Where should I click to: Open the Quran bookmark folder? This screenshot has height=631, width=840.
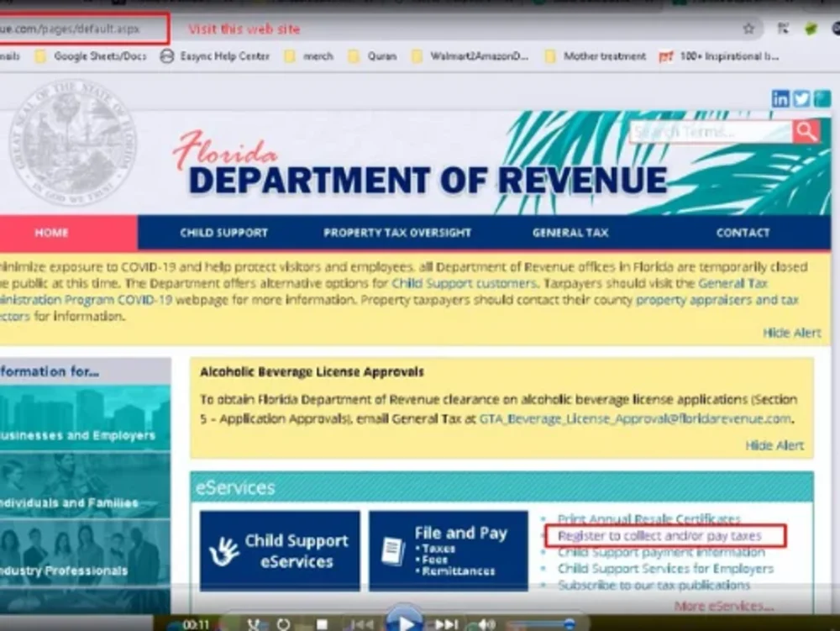[373, 56]
